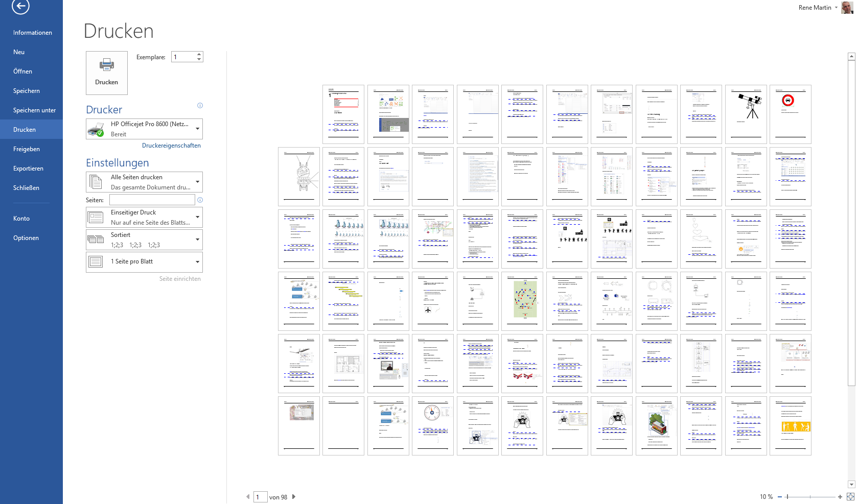The image size is (858, 504).
Task: Click the Drucken printer button
Action: [106, 73]
